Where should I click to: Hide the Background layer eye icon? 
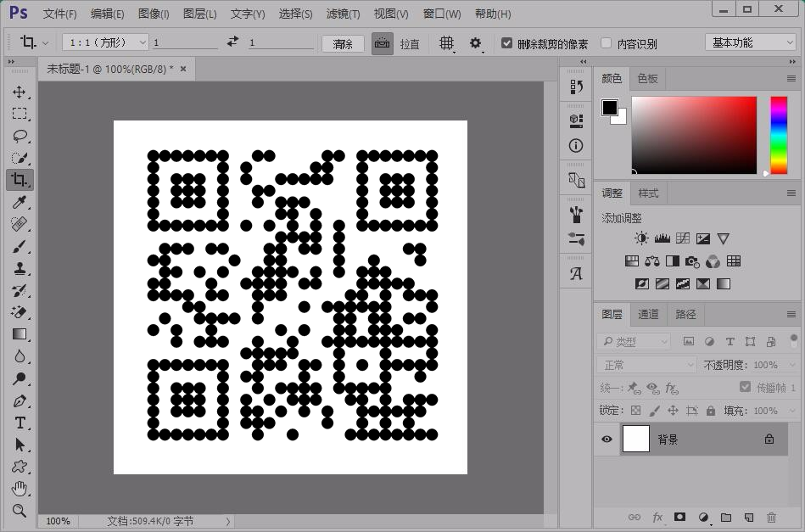607,439
